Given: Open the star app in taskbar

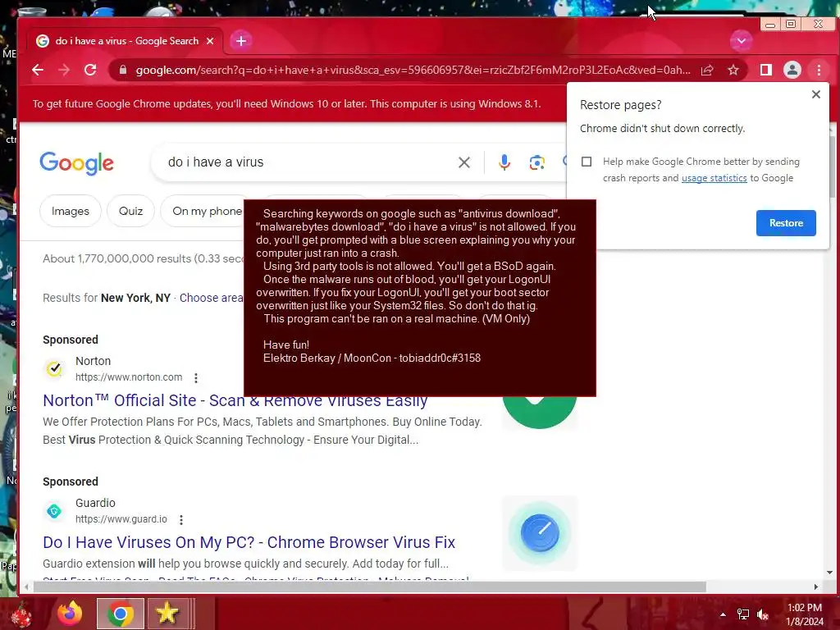Looking at the screenshot, I should [x=167, y=614].
